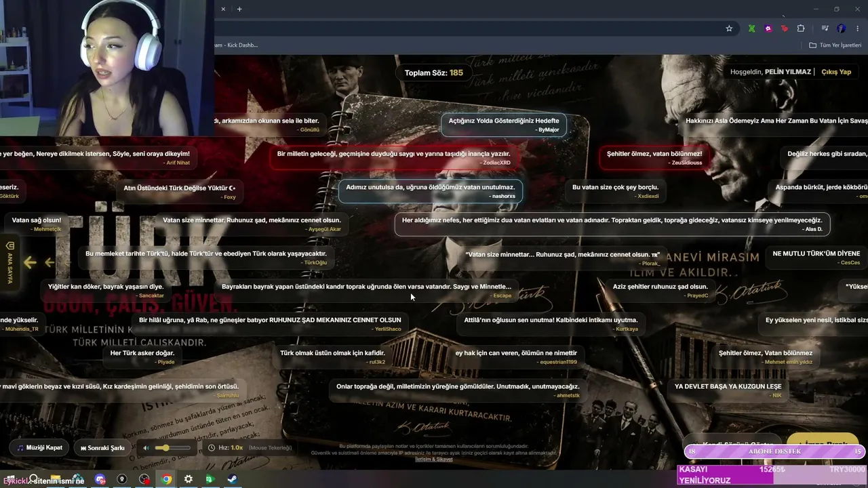Open the İletişim & Şikayet link
868x488 pixels.
(434, 459)
